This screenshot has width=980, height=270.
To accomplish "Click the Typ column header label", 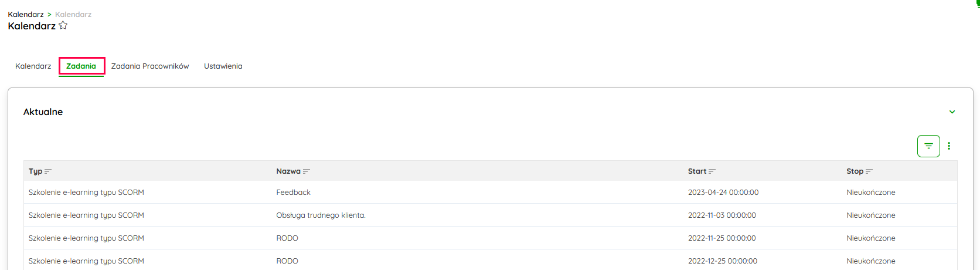I will click(x=35, y=171).
